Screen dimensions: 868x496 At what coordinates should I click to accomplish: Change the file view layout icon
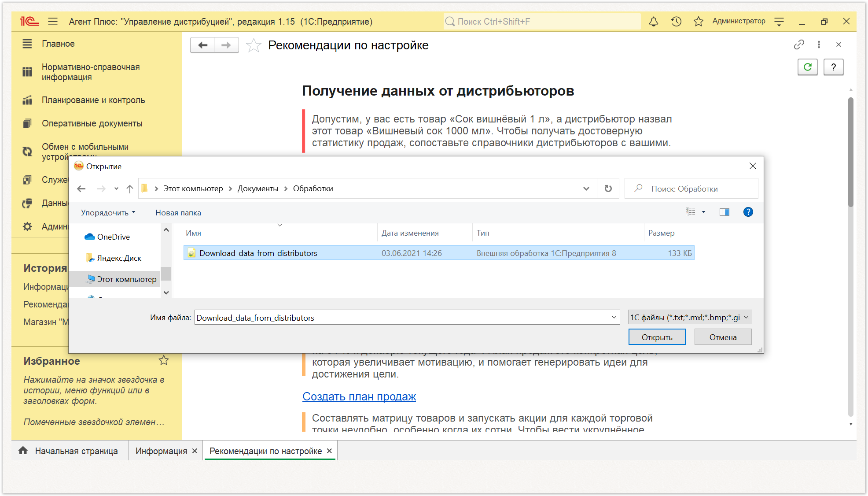[691, 212]
